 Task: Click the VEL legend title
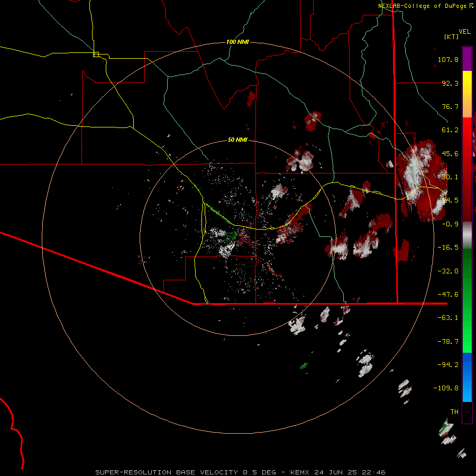coord(464,32)
